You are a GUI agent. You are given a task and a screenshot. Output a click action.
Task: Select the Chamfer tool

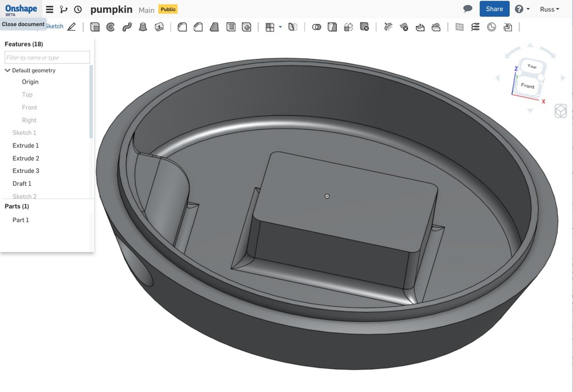[198, 27]
